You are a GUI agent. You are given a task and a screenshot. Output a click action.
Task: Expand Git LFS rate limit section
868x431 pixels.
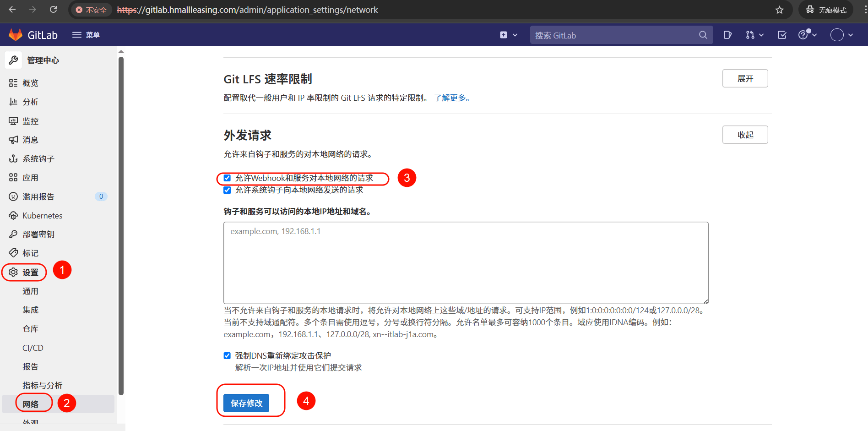tap(745, 78)
